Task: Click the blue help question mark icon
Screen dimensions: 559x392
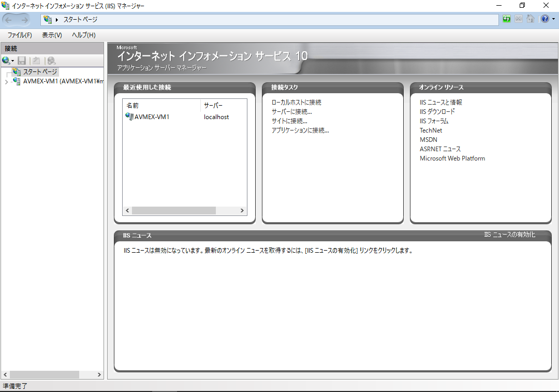Action: [545, 19]
